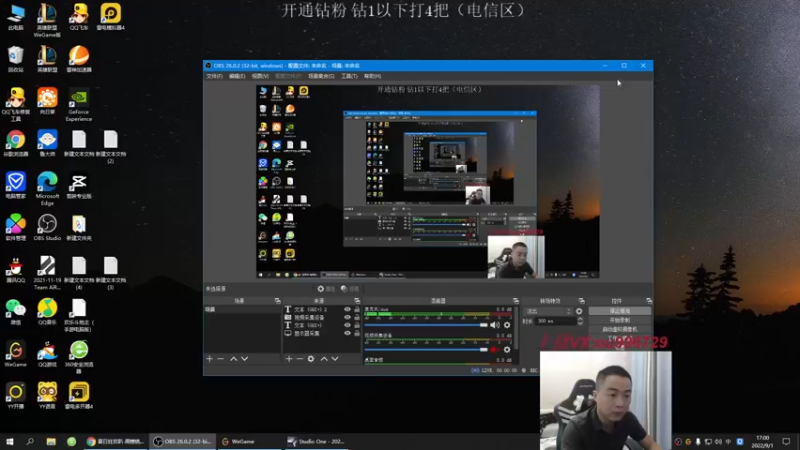Adjust transition duration stepper arrows
The width and height of the screenshot is (800, 450).
[580, 321]
